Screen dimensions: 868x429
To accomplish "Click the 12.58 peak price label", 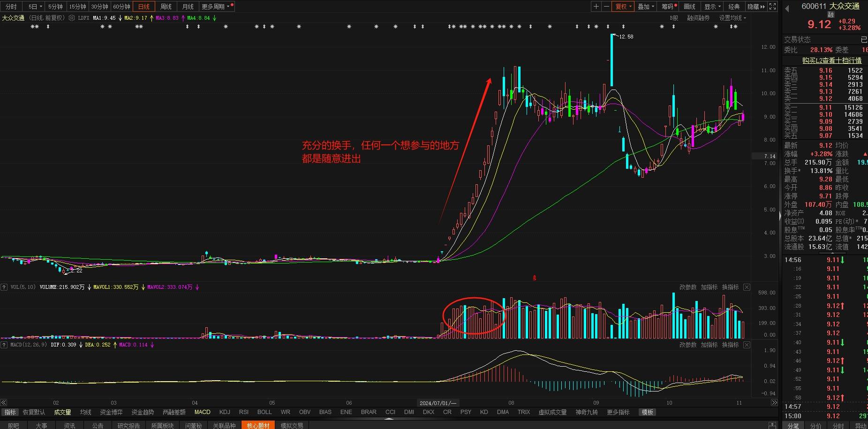I will click(x=626, y=37).
